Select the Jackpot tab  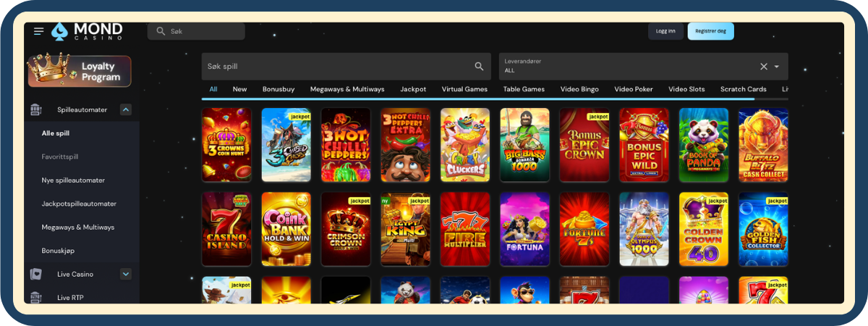(413, 89)
